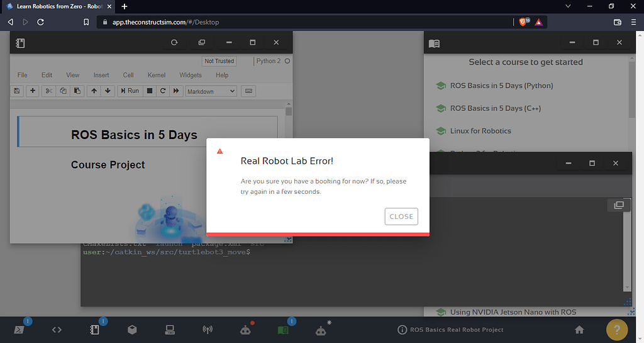Open the shell terminal icon in bottom dock
This screenshot has width=644, height=343.
19,329
